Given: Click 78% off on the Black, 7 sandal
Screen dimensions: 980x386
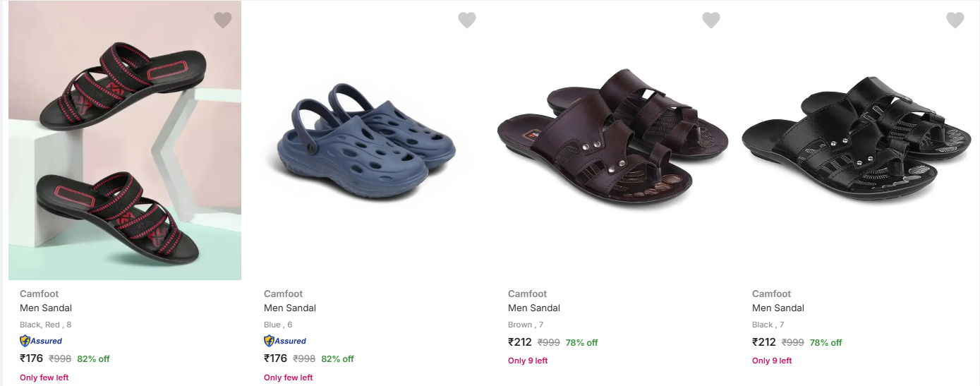Looking at the screenshot, I should point(825,342).
